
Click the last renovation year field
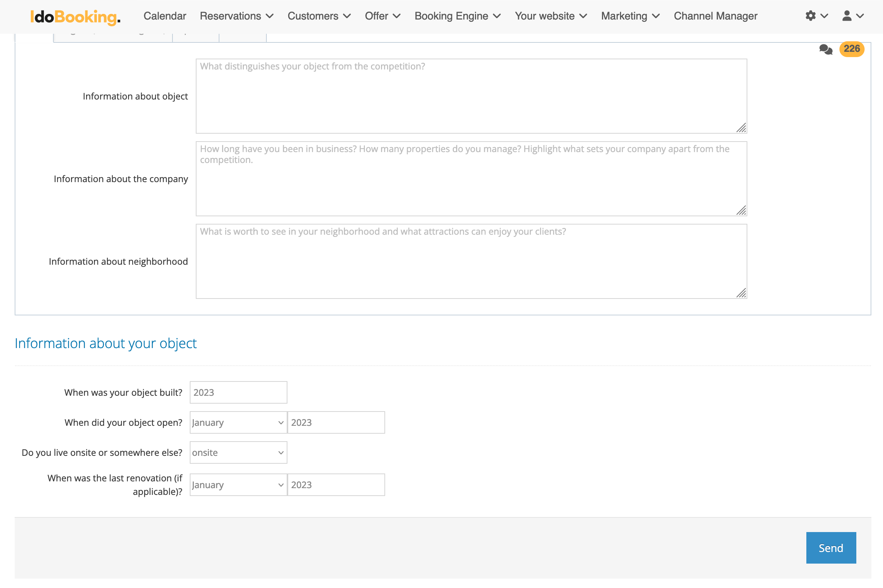[x=336, y=485]
